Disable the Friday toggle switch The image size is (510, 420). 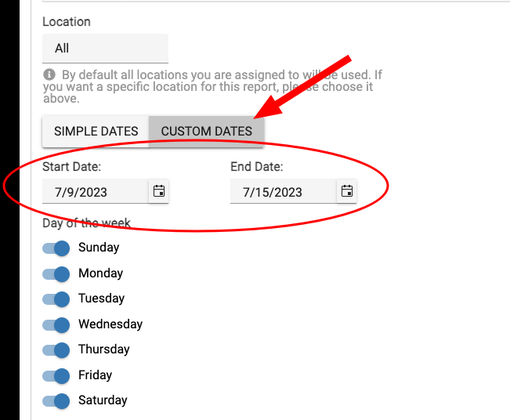click(x=56, y=375)
